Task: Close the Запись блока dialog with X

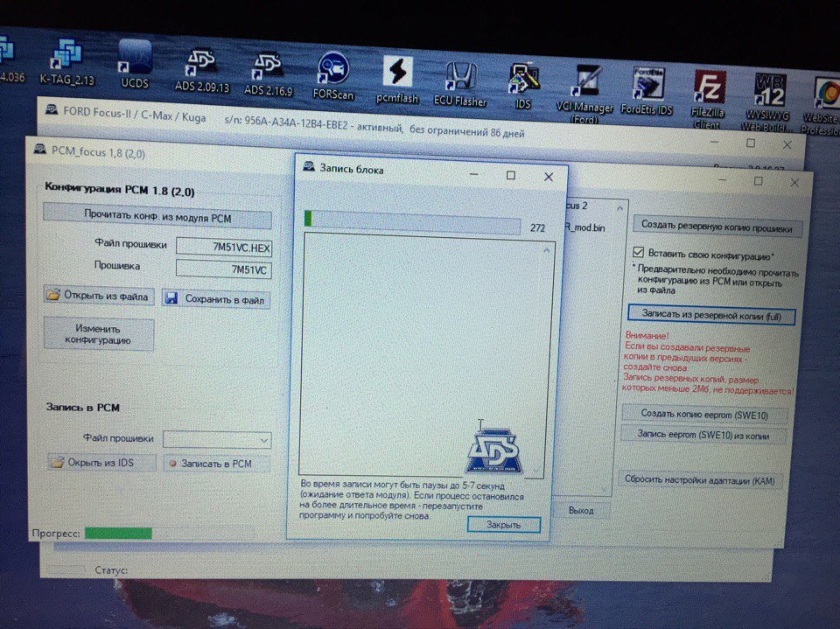Action: click(x=549, y=177)
